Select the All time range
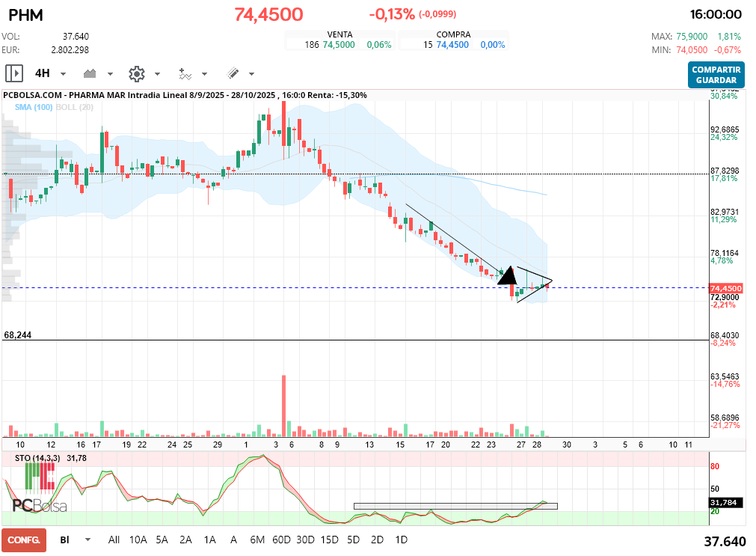This screenshot has width=756, height=556. [x=114, y=540]
